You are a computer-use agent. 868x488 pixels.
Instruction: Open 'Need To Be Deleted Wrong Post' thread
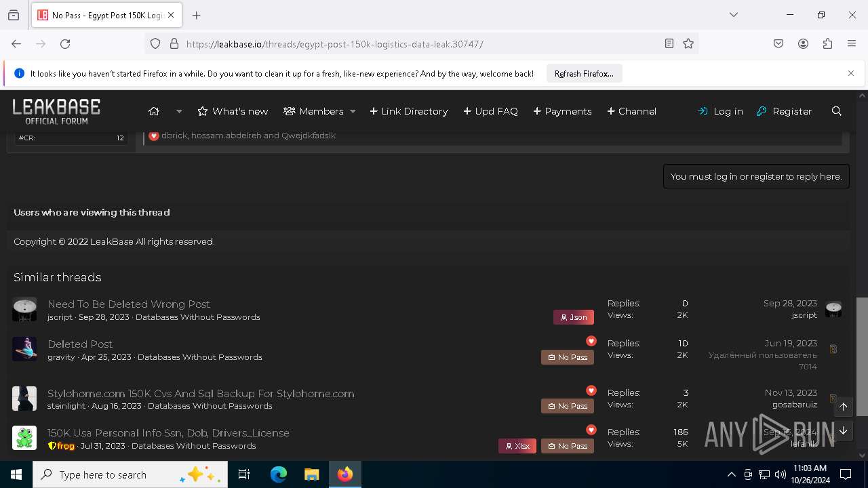129,304
